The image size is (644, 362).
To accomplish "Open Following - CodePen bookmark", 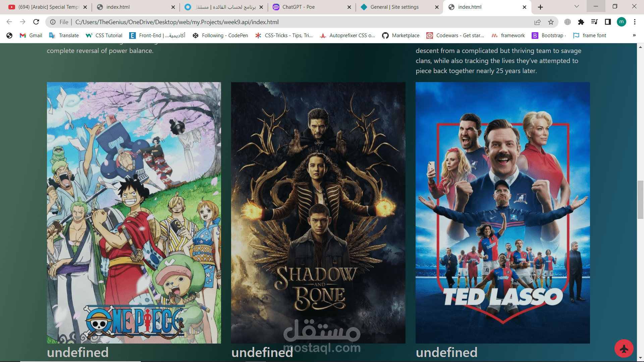I will pos(220,36).
